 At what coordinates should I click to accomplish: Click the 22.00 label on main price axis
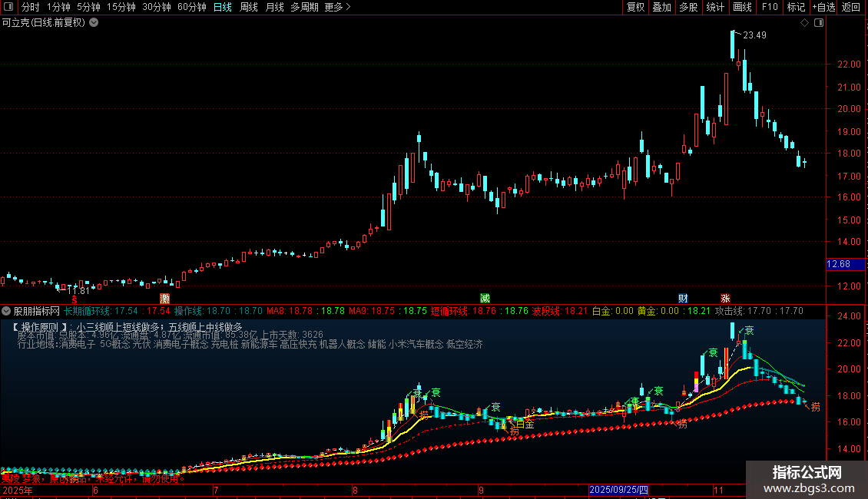(x=849, y=64)
